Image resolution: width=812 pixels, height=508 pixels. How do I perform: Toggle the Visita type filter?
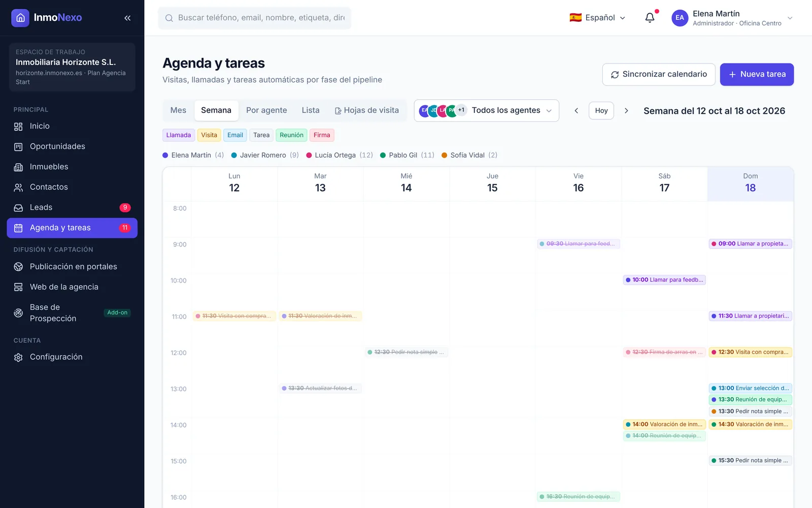(x=209, y=135)
